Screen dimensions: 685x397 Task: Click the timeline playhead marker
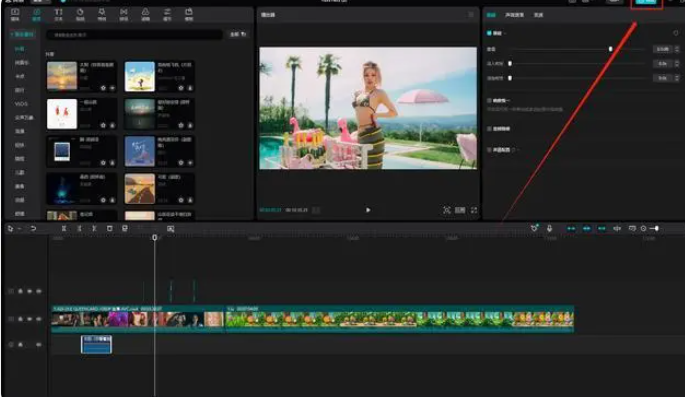(155, 237)
